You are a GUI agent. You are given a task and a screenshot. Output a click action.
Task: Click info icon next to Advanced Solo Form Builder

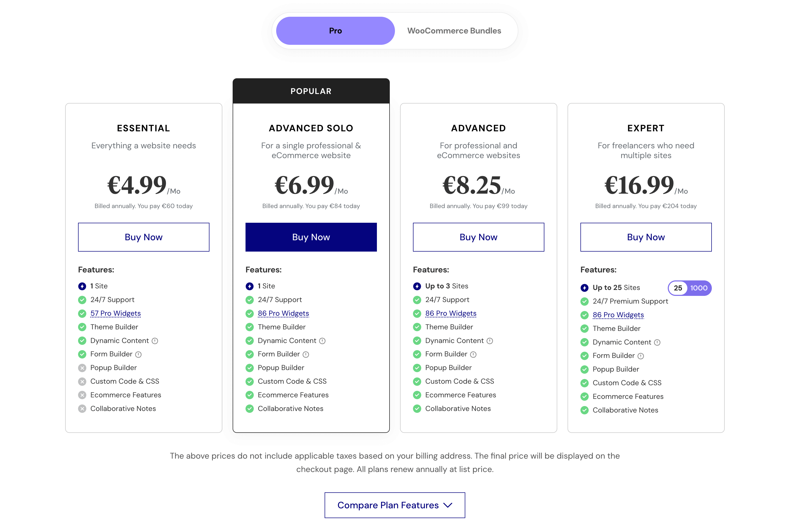(x=306, y=355)
